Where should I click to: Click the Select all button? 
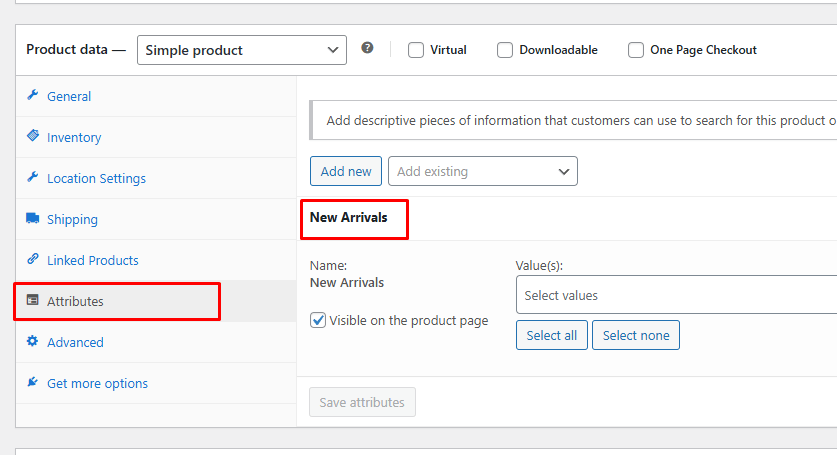pos(551,335)
